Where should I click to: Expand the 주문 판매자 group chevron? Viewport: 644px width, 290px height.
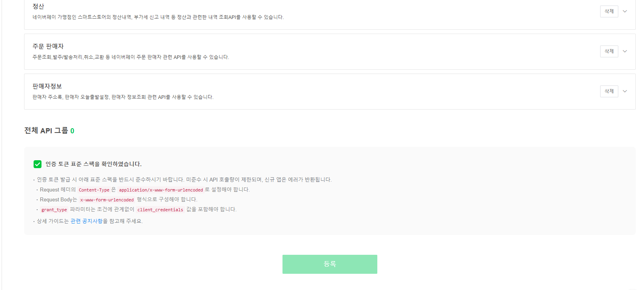click(625, 51)
